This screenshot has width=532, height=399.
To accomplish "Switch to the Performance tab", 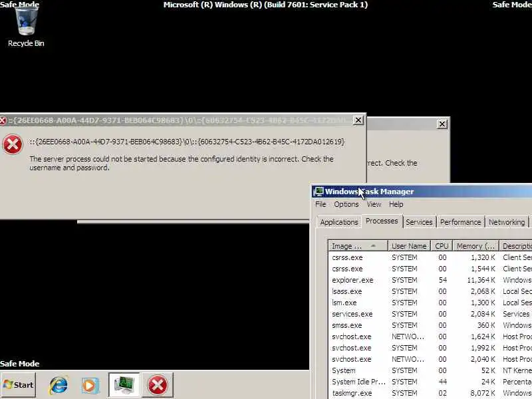I will pos(460,222).
